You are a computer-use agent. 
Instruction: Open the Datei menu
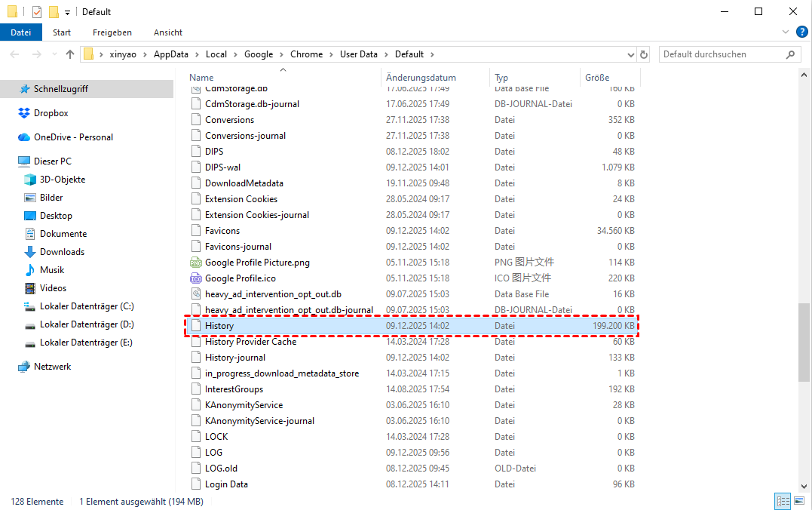[x=21, y=32]
